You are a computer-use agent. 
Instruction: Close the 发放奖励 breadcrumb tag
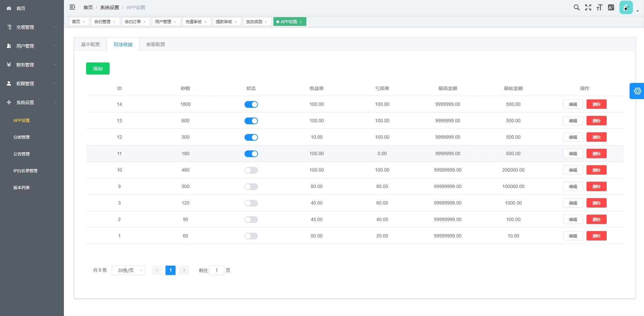click(x=267, y=21)
